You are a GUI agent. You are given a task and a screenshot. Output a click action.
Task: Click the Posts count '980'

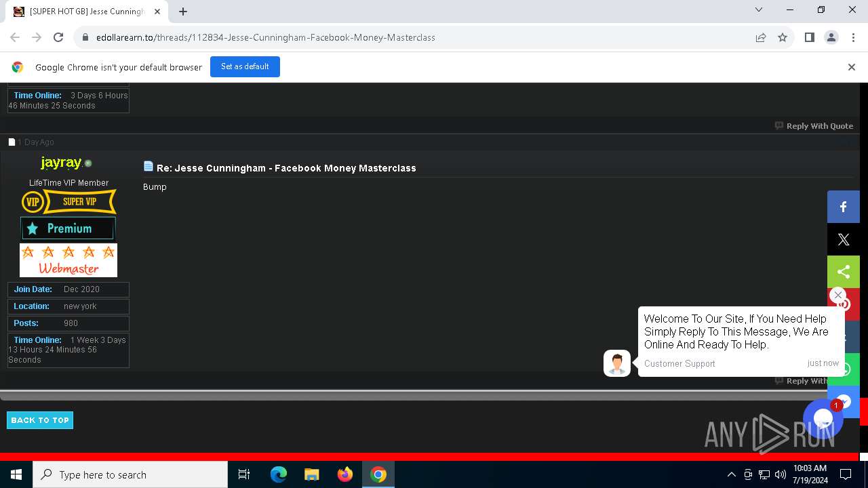pyautogui.click(x=71, y=323)
